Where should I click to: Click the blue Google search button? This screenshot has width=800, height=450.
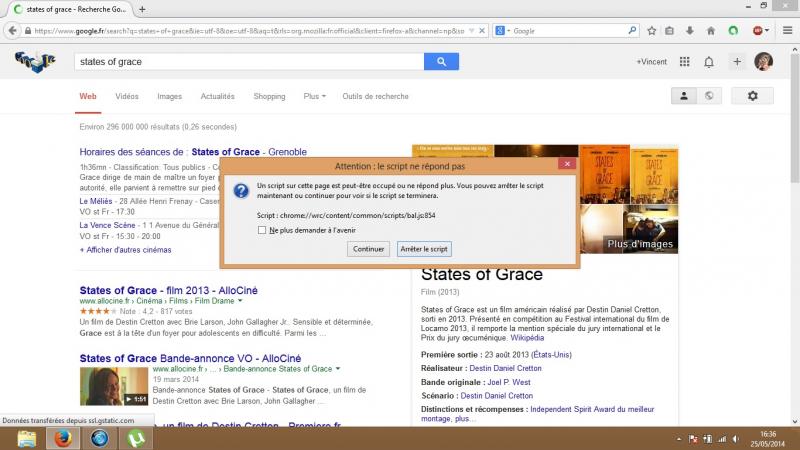click(x=441, y=62)
